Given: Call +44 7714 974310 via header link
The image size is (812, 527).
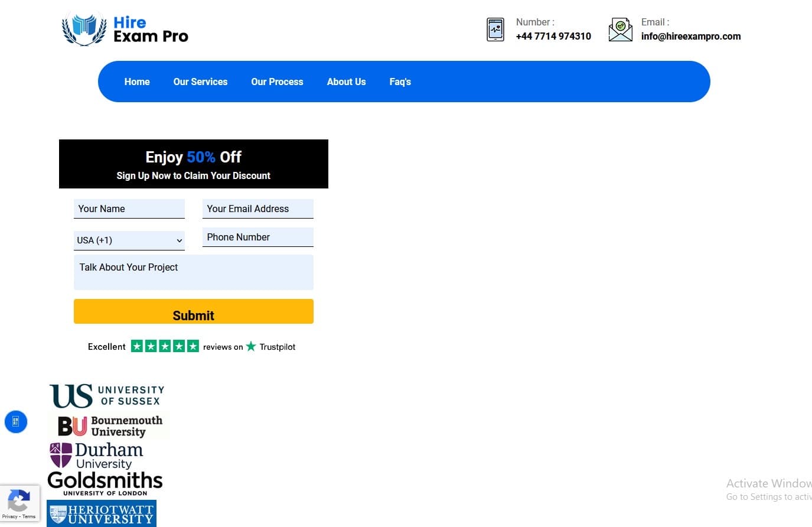Looking at the screenshot, I should 553,36.
